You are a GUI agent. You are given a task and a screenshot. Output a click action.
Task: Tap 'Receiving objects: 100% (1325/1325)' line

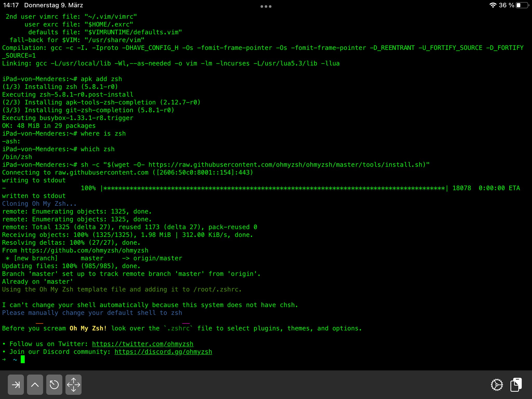[128, 235]
